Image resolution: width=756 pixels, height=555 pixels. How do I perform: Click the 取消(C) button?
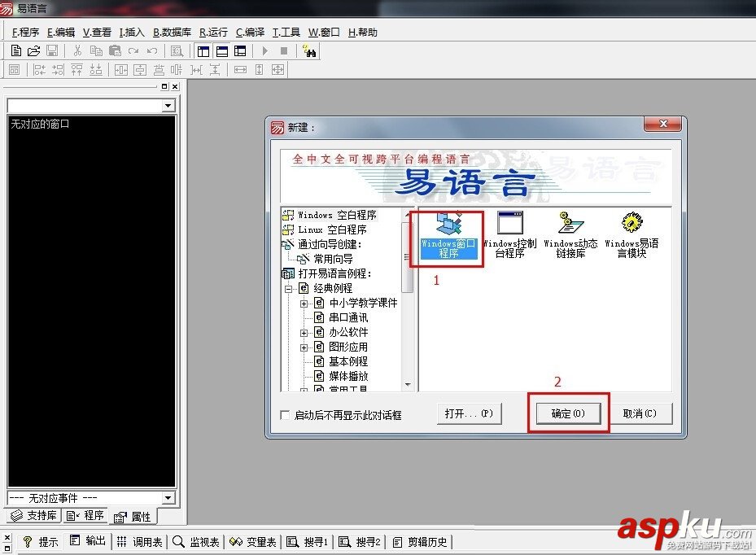pyautogui.click(x=640, y=413)
